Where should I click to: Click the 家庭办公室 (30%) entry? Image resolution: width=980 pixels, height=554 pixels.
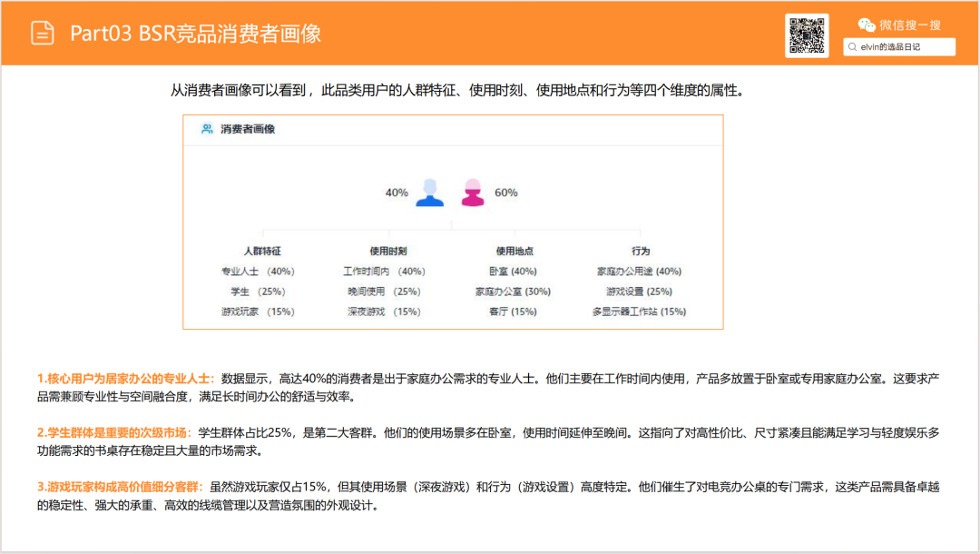pyautogui.click(x=513, y=292)
